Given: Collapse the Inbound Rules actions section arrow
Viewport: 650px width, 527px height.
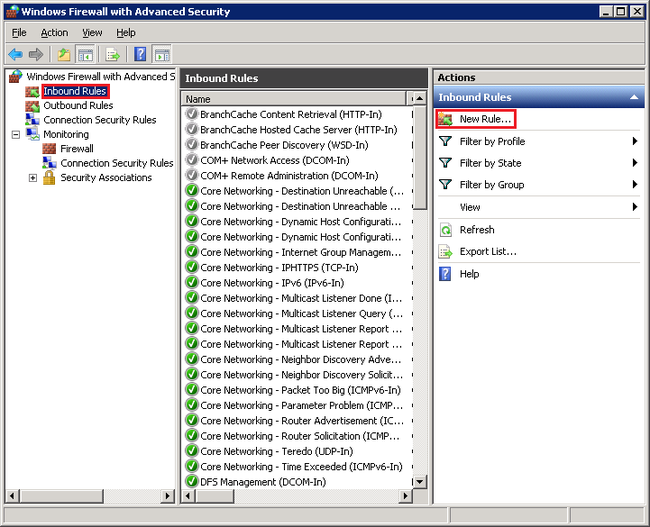Looking at the screenshot, I should coord(634,97).
